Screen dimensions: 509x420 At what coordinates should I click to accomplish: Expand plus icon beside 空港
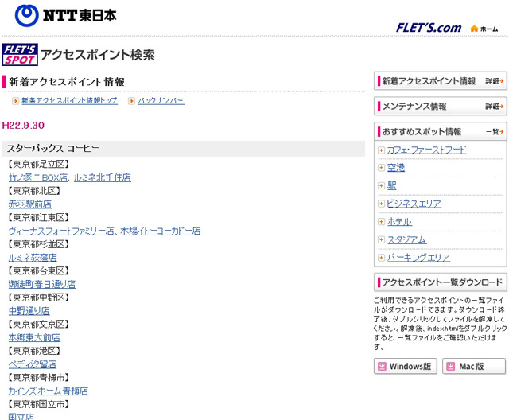click(382, 168)
